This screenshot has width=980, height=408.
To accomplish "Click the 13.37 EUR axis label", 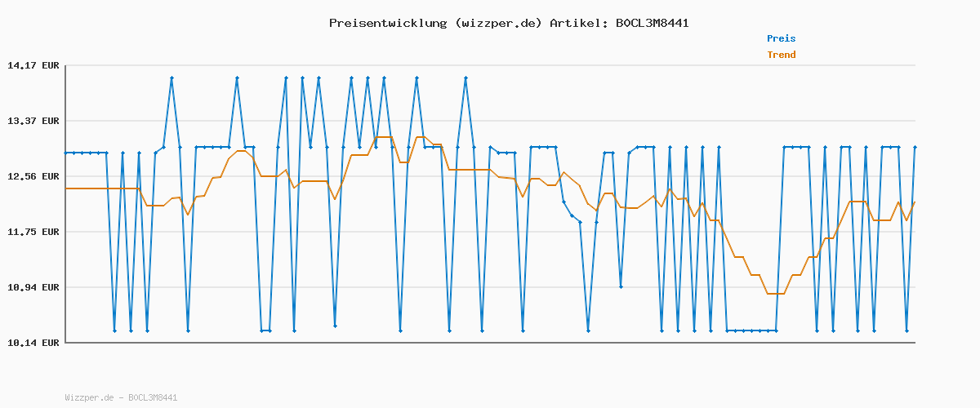I will 33,121.
